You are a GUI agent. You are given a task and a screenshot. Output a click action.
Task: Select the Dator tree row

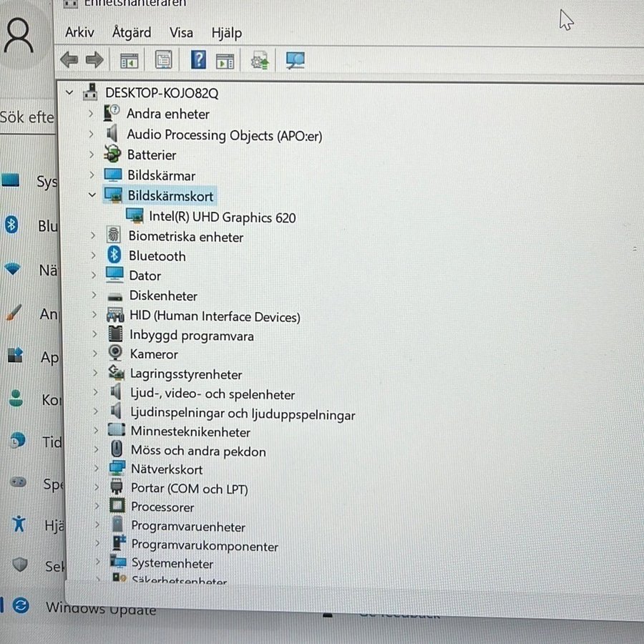(145, 275)
